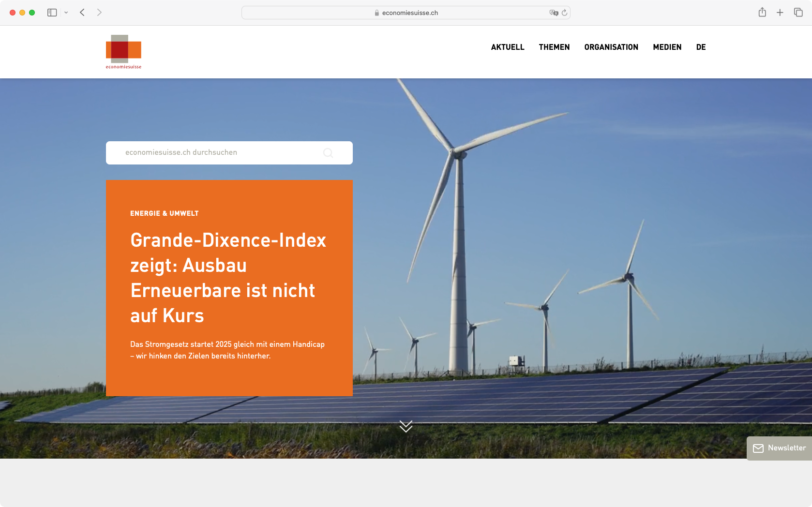The height and width of the screenshot is (507, 812).
Task: Open the DE language selector
Action: tap(701, 47)
